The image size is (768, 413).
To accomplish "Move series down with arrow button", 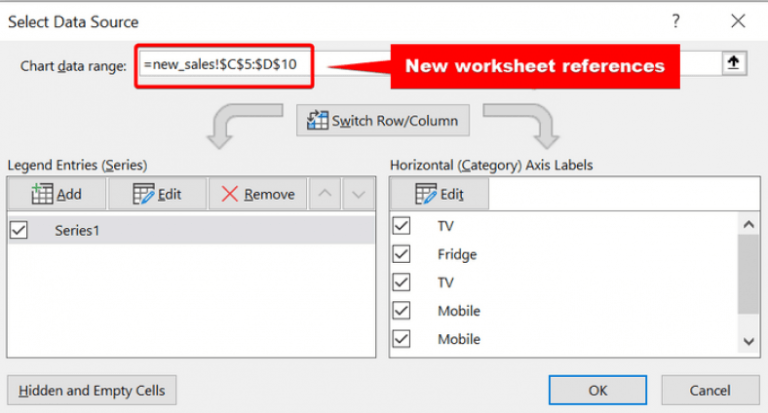I will [357, 194].
